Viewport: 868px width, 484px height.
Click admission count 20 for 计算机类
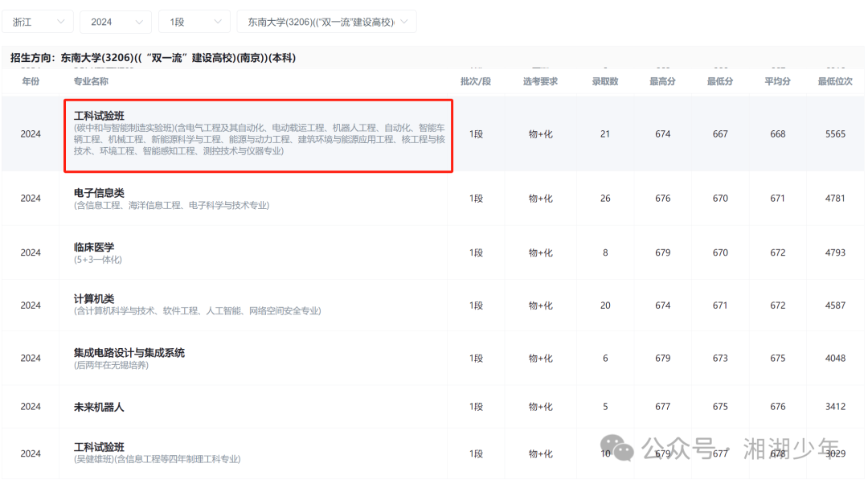click(605, 306)
